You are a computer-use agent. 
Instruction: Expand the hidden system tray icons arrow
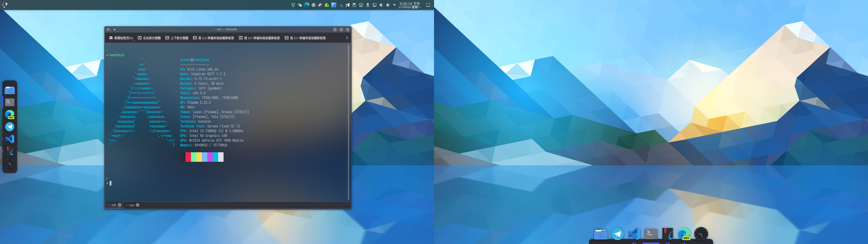(395, 5)
